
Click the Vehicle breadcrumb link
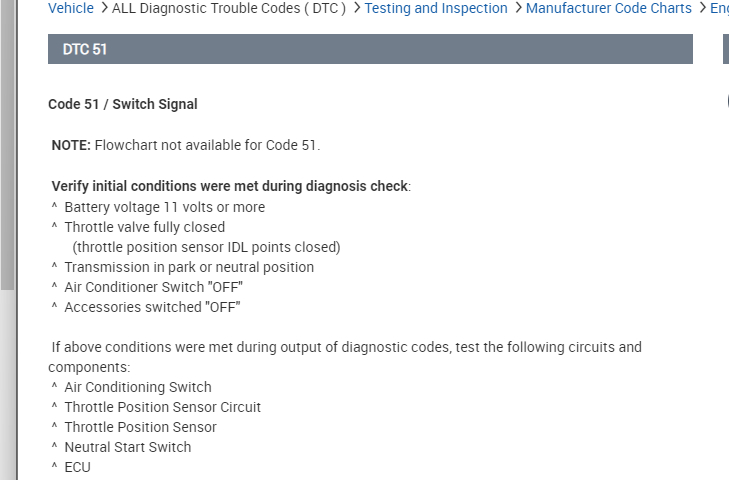coord(70,8)
